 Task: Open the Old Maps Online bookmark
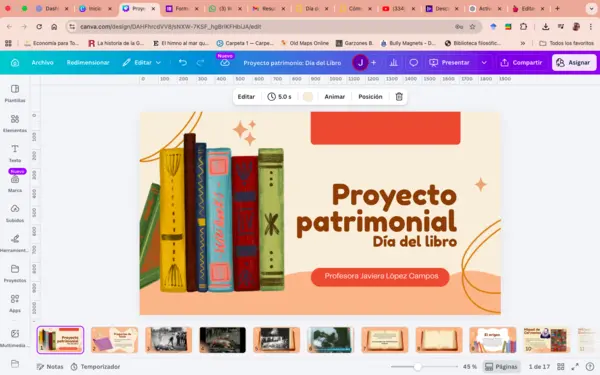(x=305, y=43)
